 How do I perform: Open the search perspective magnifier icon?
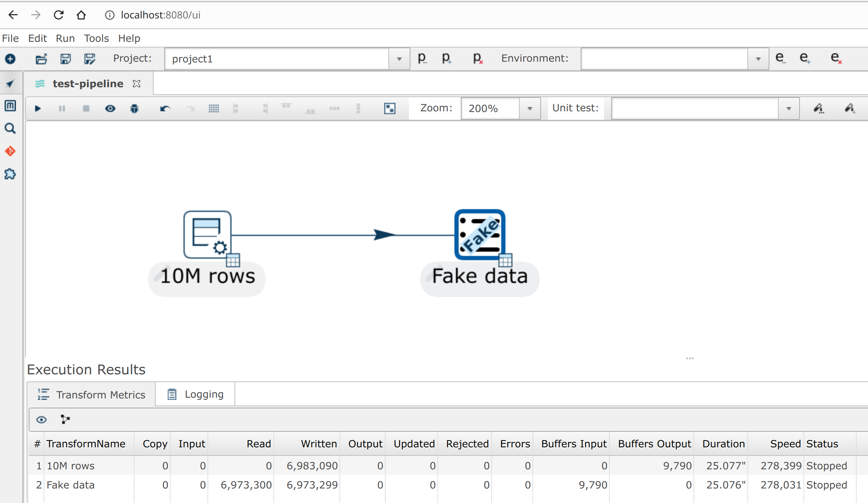[10, 128]
